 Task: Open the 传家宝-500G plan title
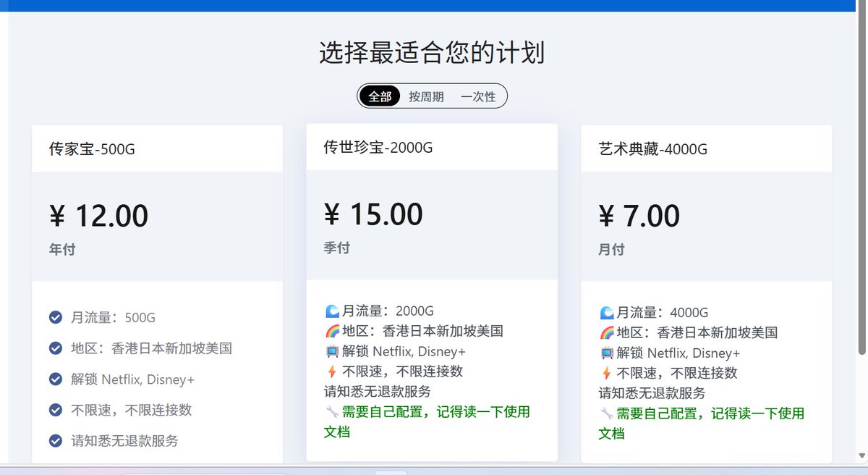click(92, 149)
